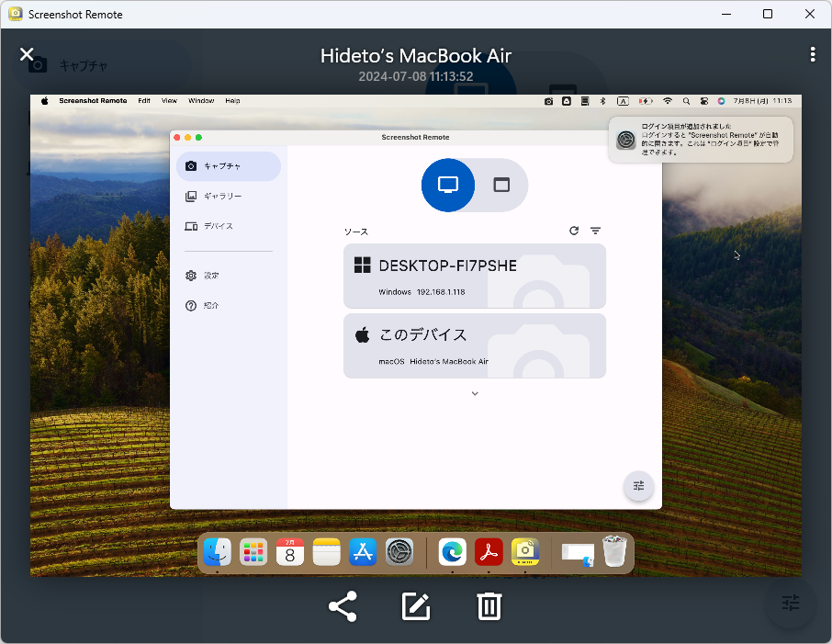Open the source filter options
The height and width of the screenshot is (644, 832).
pos(596,231)
